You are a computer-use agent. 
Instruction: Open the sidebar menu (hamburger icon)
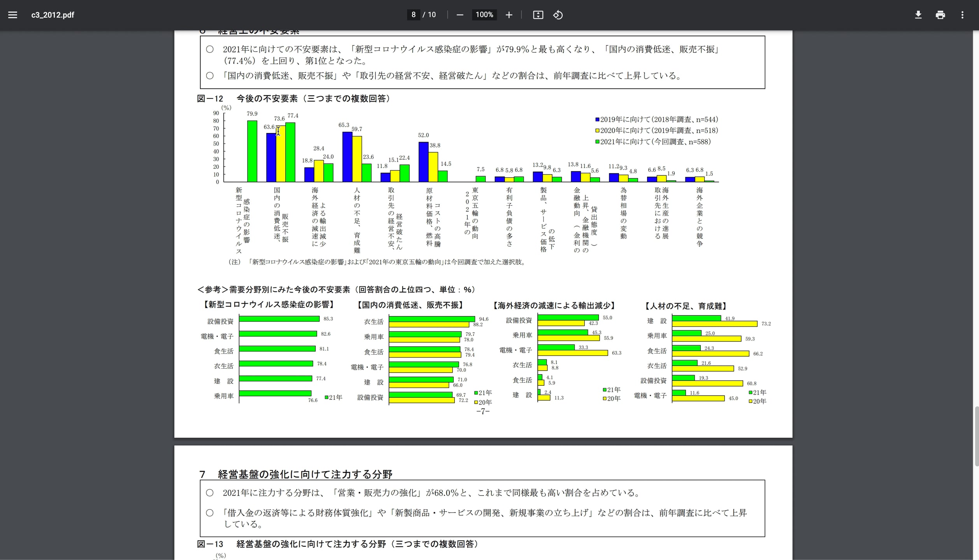click(12, 15)
